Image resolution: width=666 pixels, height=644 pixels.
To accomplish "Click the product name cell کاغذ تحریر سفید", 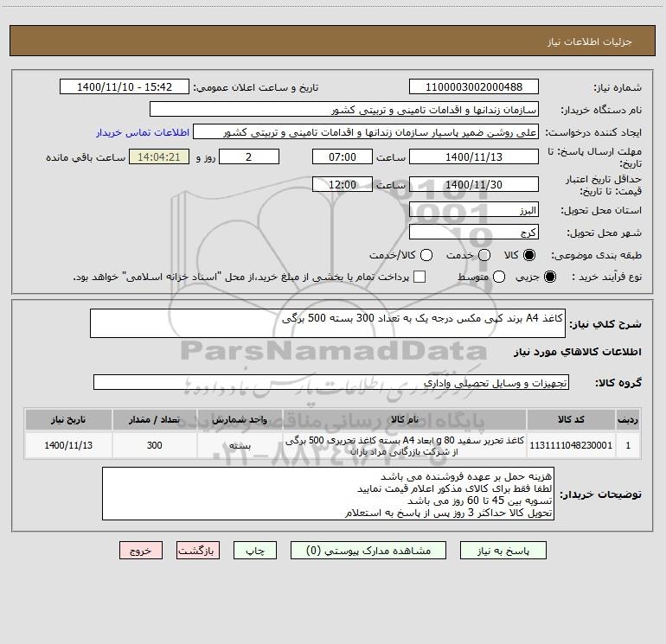I will click(405, 445).
